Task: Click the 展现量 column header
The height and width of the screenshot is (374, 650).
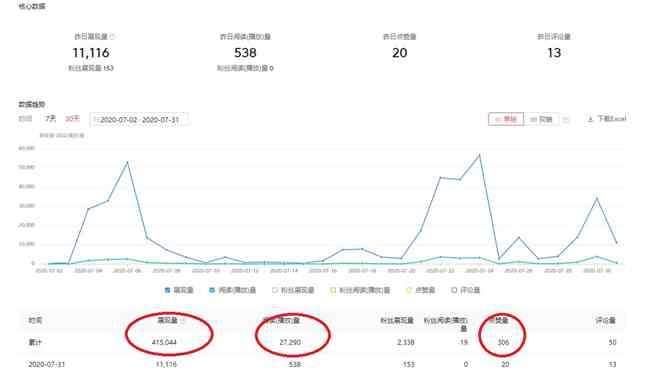Action: pos(167,321)
